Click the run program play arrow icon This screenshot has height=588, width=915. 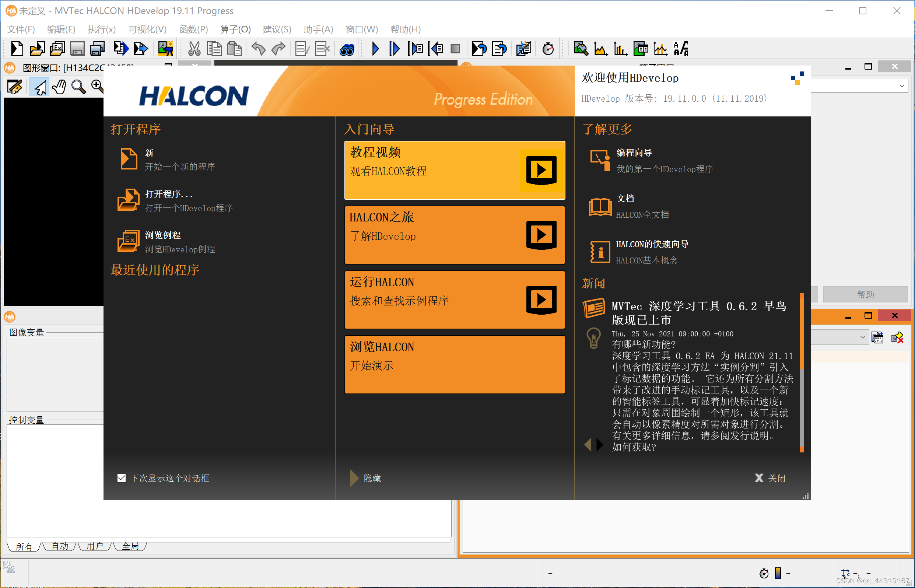point(375,49)
